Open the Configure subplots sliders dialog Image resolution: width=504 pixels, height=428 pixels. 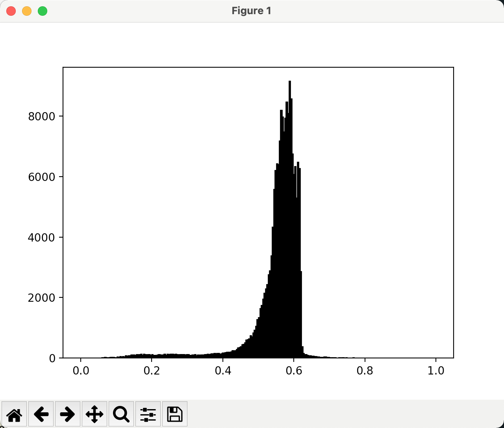click(x=148, y=414)
